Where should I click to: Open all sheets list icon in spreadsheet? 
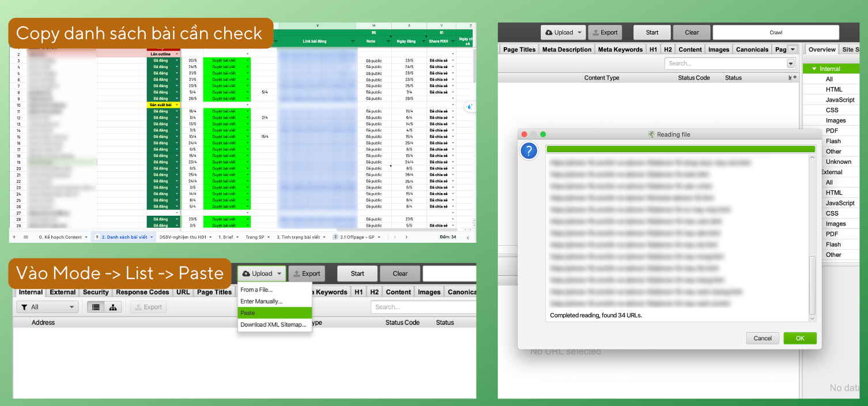point(26,237)
